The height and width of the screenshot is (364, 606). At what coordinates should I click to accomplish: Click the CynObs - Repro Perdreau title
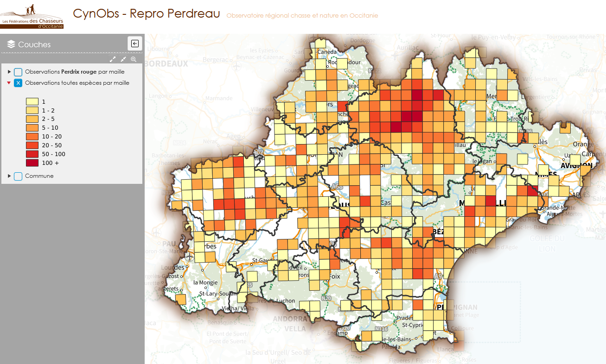[x=146, y=14]
